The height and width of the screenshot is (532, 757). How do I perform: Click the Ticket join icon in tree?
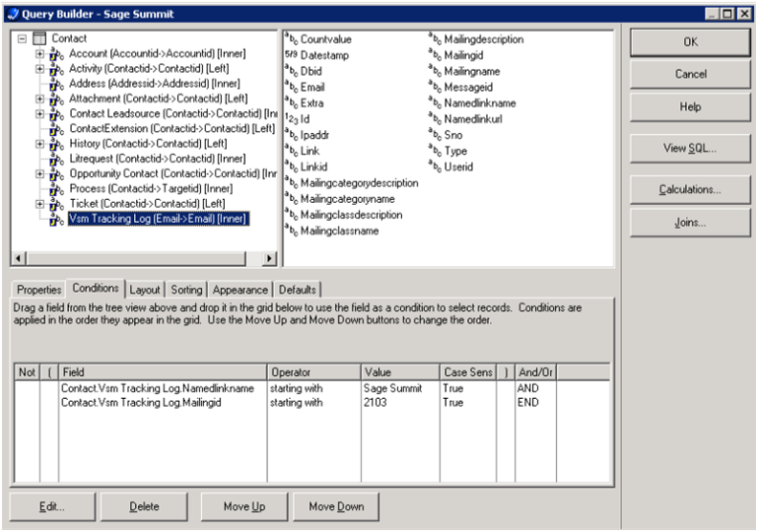click(x=56, y=204)
